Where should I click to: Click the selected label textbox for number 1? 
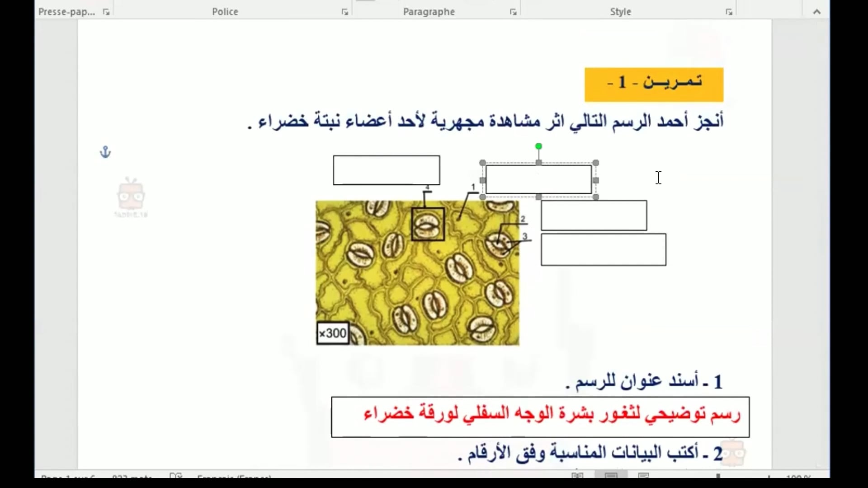pos(538,180)
